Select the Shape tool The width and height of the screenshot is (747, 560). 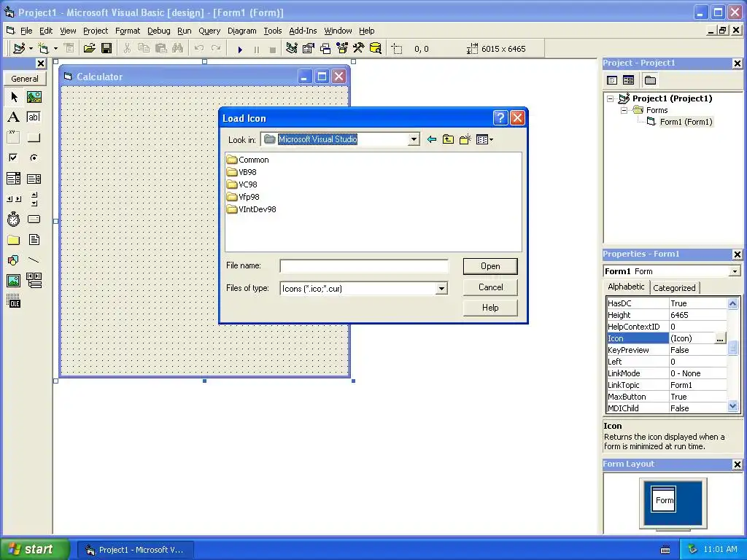[14, 260]
